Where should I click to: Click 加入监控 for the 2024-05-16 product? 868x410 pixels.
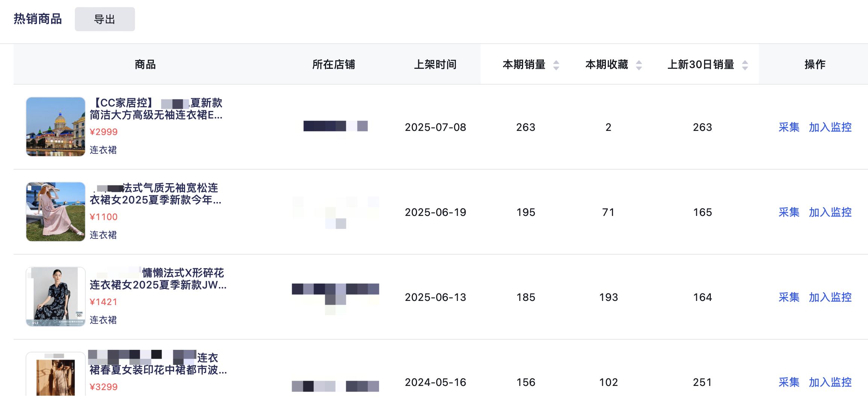tap(830, 382)
